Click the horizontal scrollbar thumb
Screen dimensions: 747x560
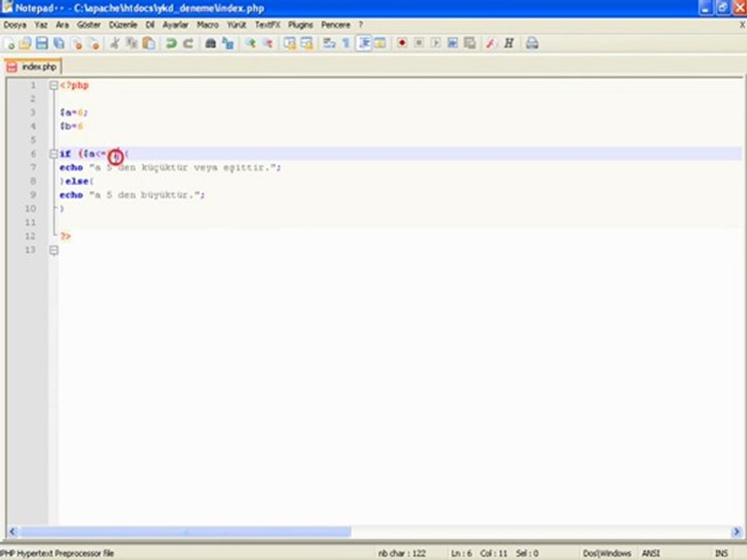coord(185,531)
